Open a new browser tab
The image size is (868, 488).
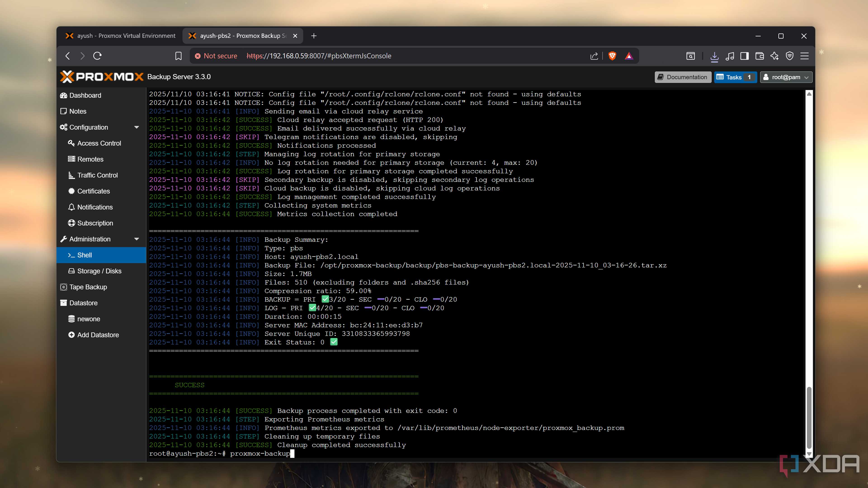point(314,36)
